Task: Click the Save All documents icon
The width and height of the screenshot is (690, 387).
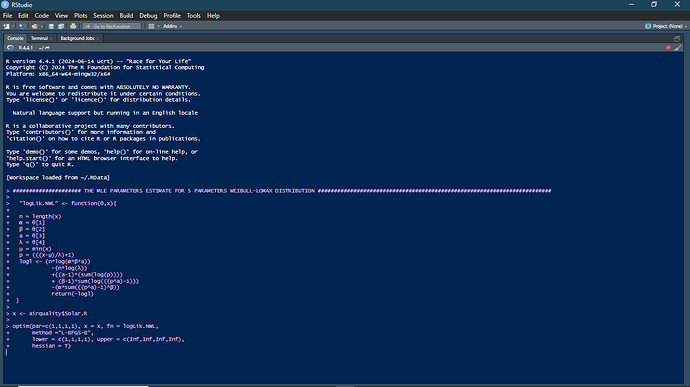Action: tap(61, 26)
